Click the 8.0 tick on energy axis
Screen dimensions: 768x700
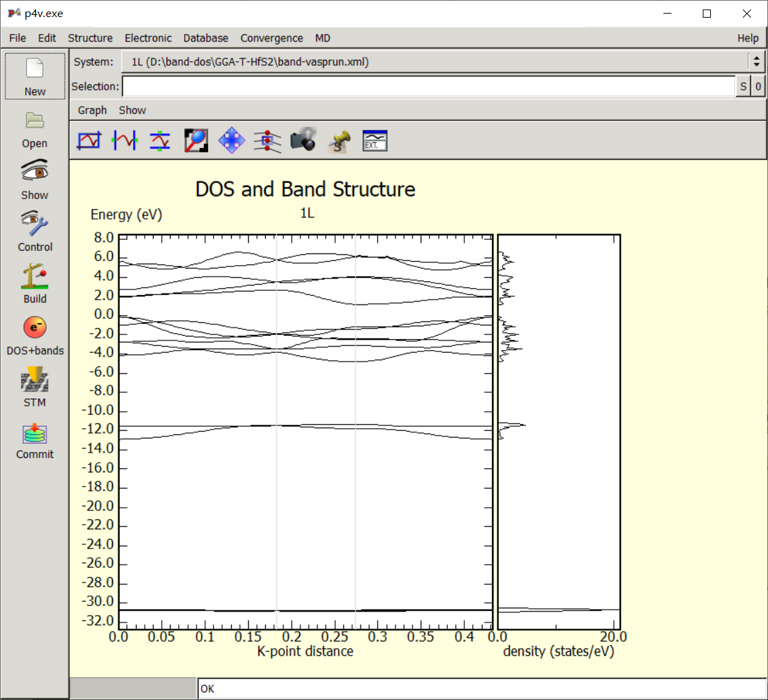[x=104, y=238]
